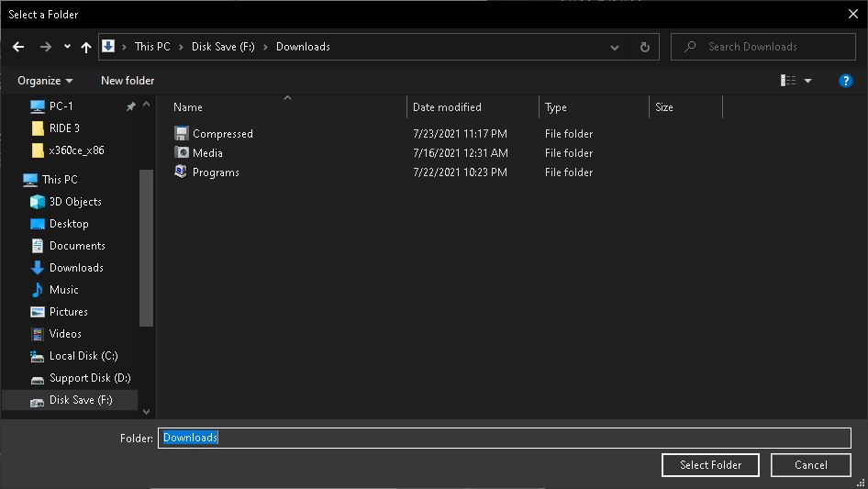Click navigation pane scroll up arrow

point(146,104)
